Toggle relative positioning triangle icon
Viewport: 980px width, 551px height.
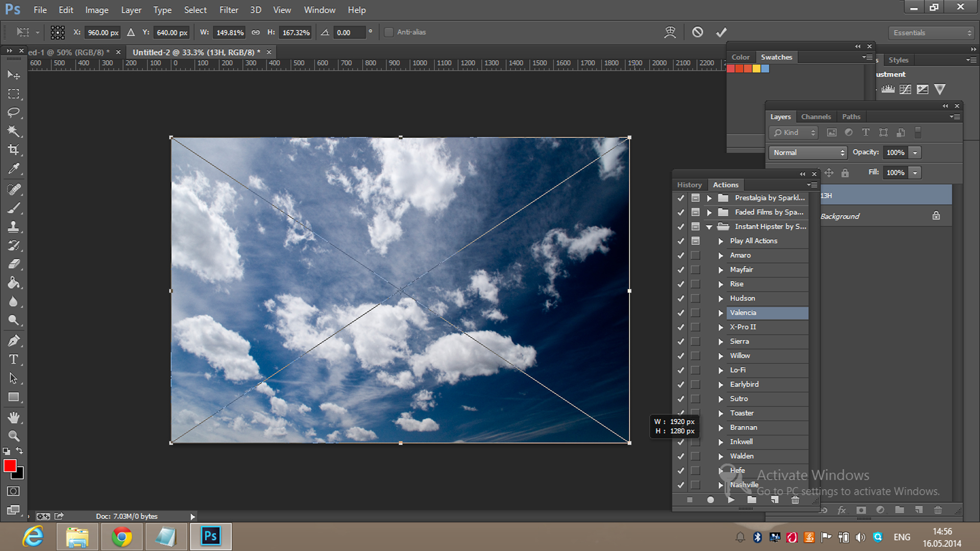pyautogui.click(x=131, y=32)
